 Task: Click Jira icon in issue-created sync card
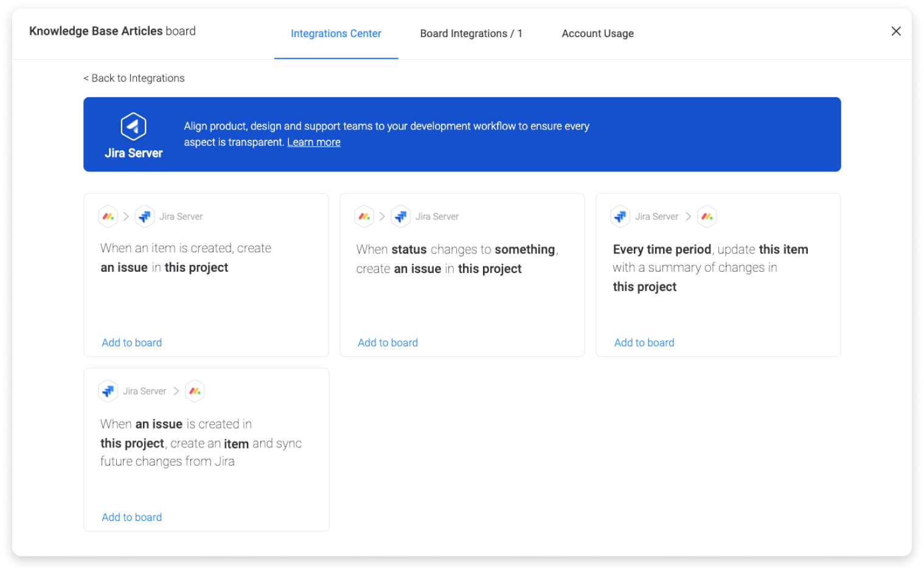[x=108, y=391]
